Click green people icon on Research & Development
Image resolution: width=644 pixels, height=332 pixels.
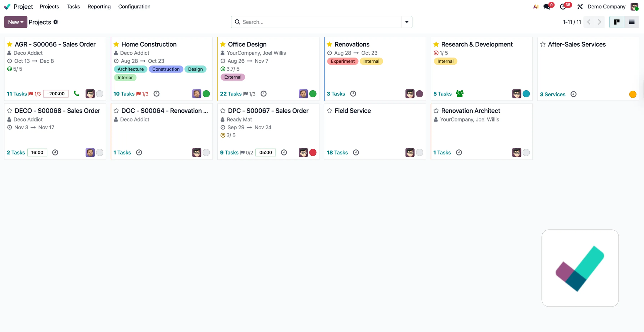coord(460,94)
